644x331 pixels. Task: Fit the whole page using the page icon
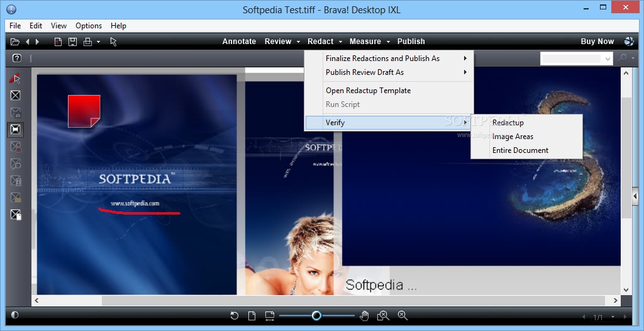pos(252,316)
